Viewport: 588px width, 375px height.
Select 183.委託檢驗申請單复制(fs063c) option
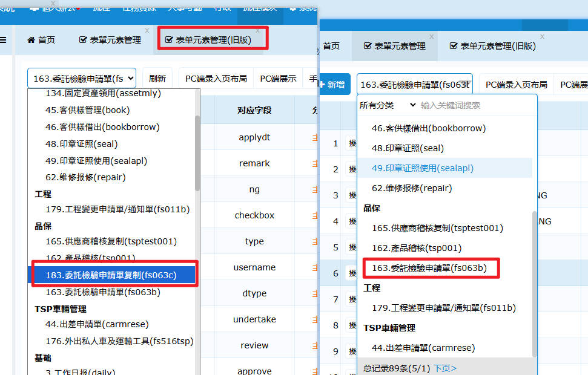coord(111,275)
